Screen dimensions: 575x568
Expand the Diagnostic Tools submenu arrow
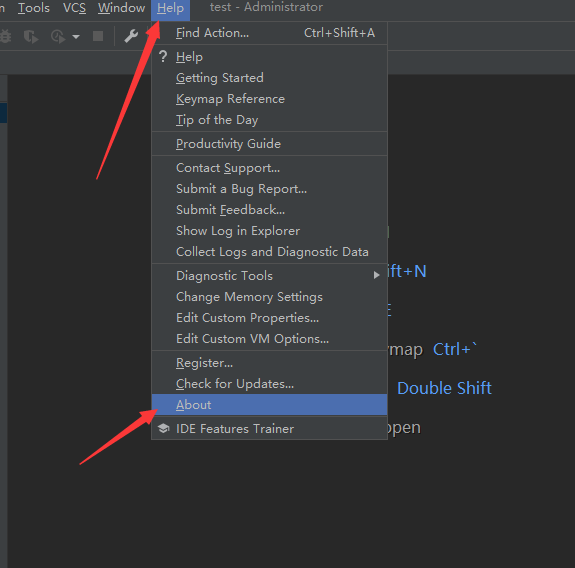point(376,275)
